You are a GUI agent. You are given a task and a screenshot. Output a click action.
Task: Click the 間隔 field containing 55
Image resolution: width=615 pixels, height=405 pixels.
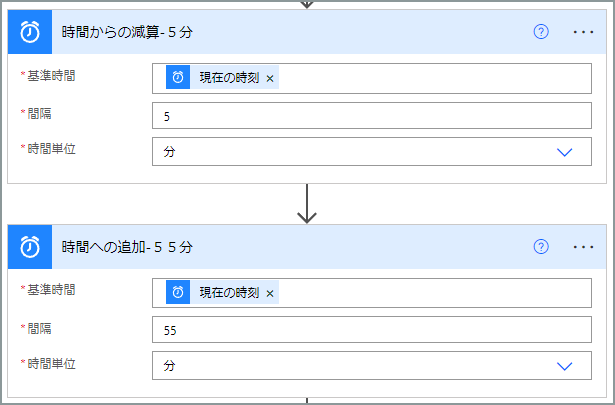coord(372,330)
